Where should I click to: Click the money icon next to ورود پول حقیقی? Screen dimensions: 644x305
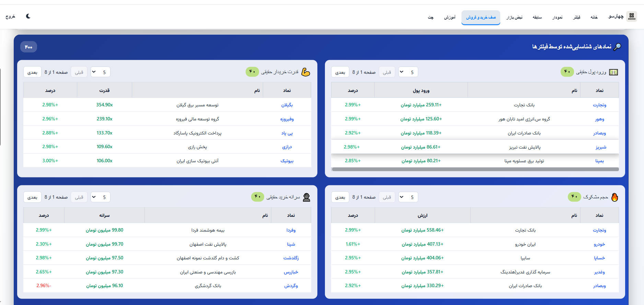pyautogui.click(x=613, y=72)
